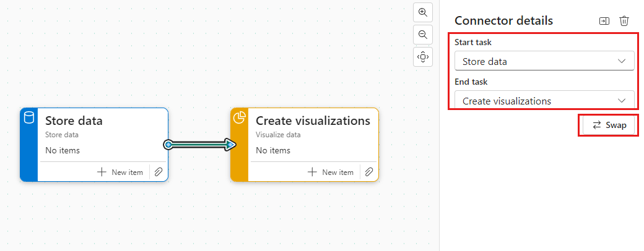
Task: Delete connector using the trash icon
Action: 624,21
